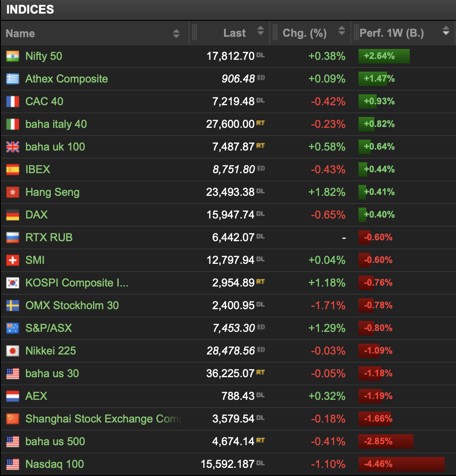Image resolution: width=456 pixels, height=476 pixels.
Task: Open the KOSPI Composite index link
Action: [77, 283]
